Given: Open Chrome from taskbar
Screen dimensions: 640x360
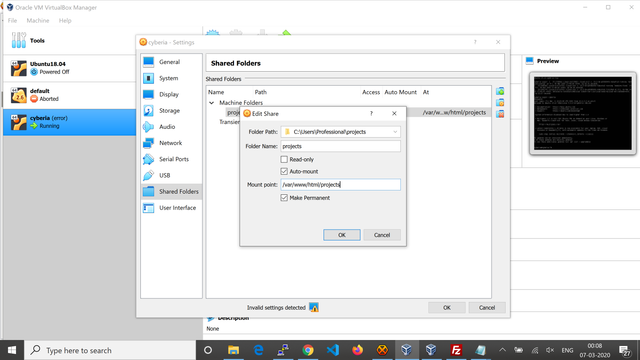Looking at the screenshot, I should tap(308, 350).
